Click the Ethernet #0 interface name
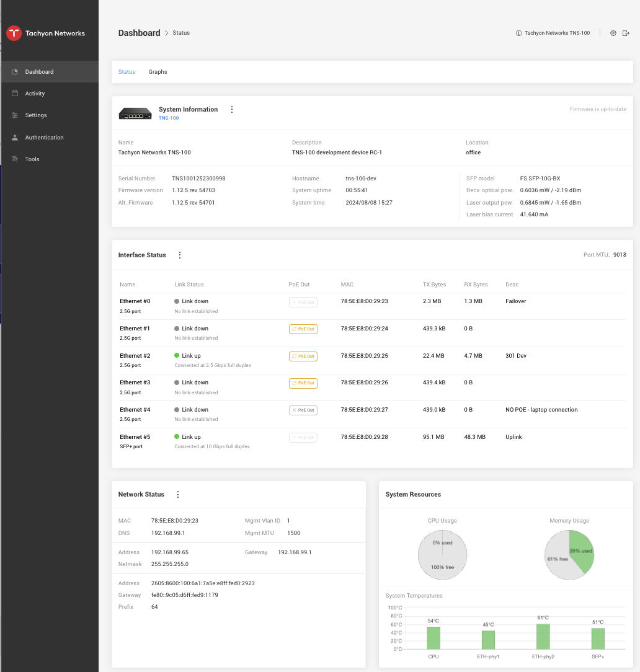This screenshot has width=640, height=672. pos(135,301)
